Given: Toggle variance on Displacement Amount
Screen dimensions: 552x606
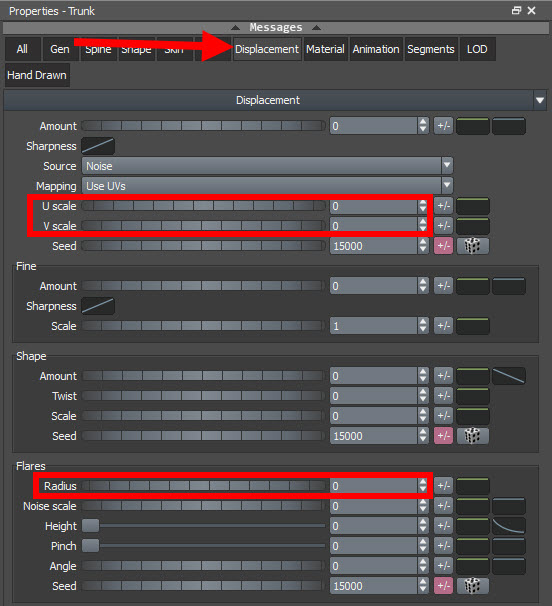Looking at the screenshot, I should pyautogui.click(x=443, y=126).
